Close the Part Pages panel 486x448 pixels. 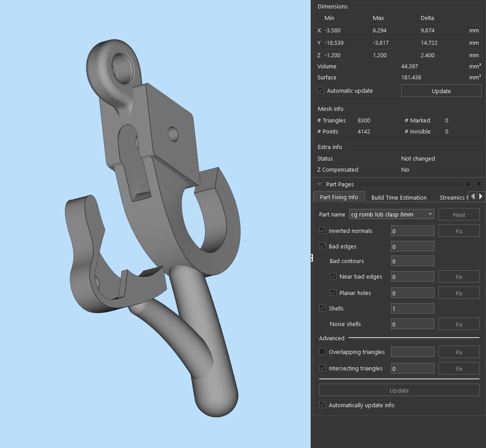pyautogui.click(x=479, y=184)
